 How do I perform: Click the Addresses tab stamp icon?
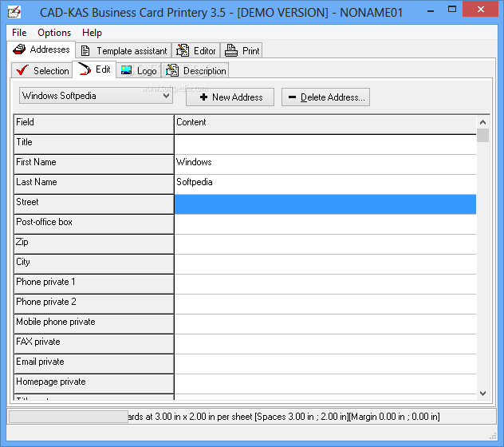(x=19, y=49)
